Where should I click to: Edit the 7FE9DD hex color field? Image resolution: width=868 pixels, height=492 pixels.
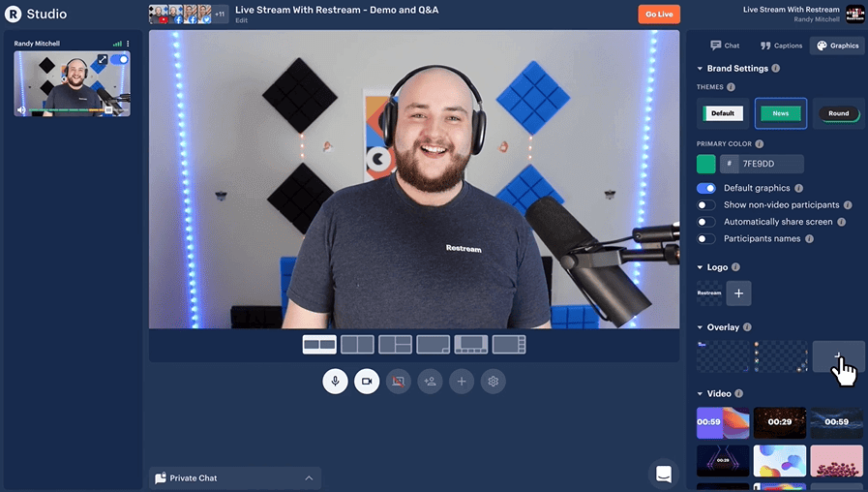[762, 164]
